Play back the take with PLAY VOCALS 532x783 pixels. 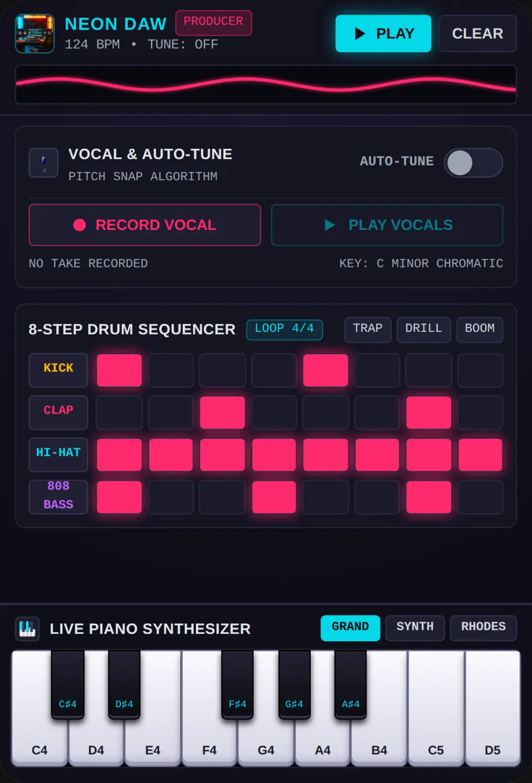tap(387, 225)
